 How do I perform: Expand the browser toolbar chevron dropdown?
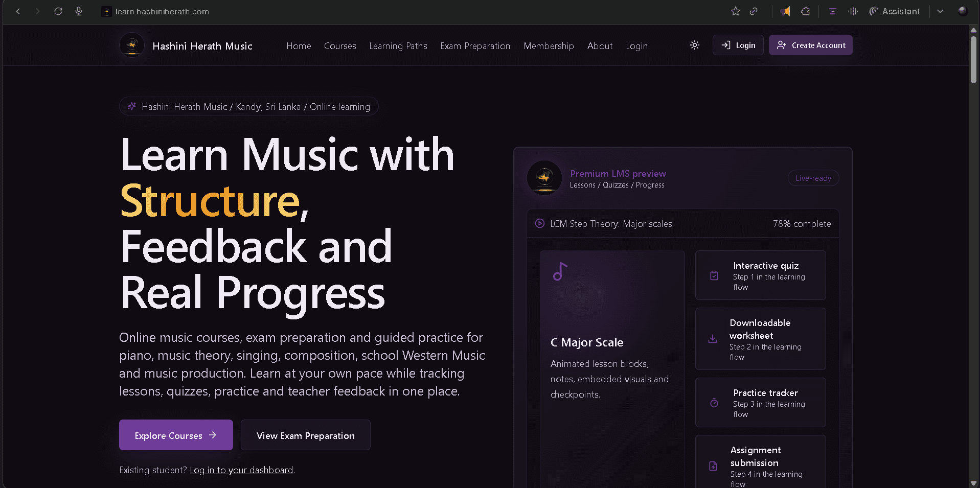pos(940,11)
